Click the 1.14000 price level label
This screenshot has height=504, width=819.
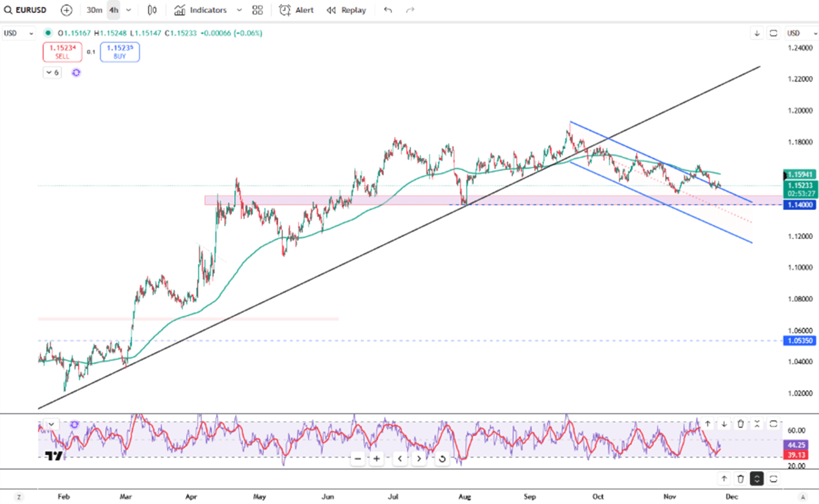click(x=800, y=205)
